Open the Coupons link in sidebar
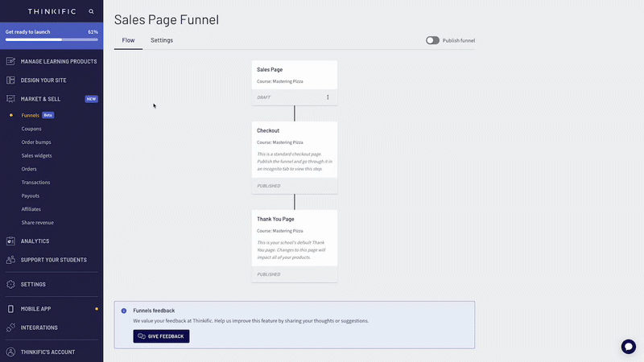Viewport: 644px width, 362px height. point(31,129)
